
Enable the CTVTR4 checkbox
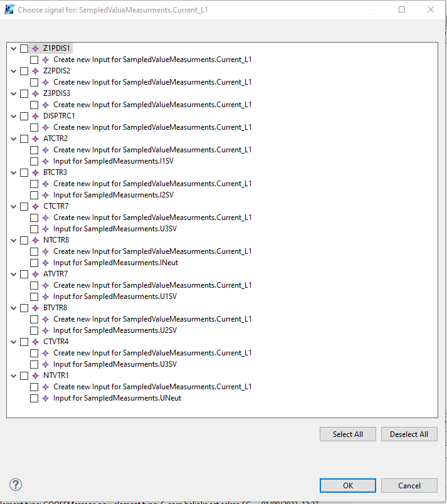[24, 342]
